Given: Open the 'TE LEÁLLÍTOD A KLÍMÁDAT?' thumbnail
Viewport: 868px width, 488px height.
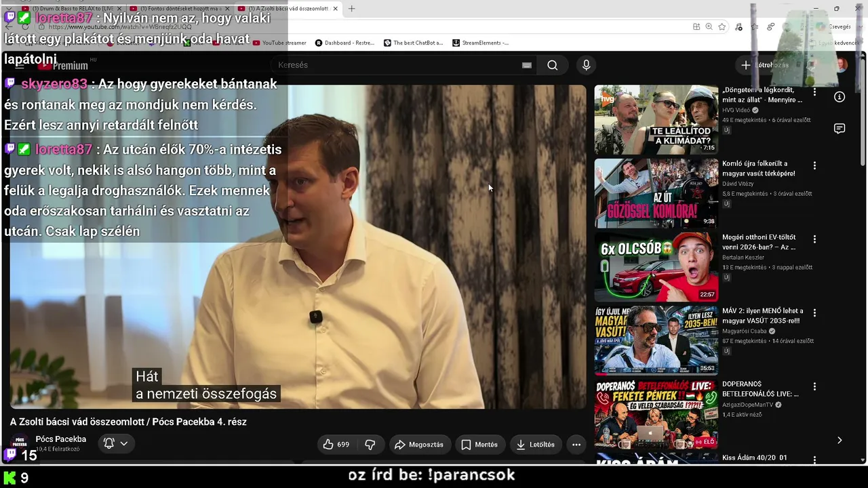Looking at the screenshot, I should 656,120.
